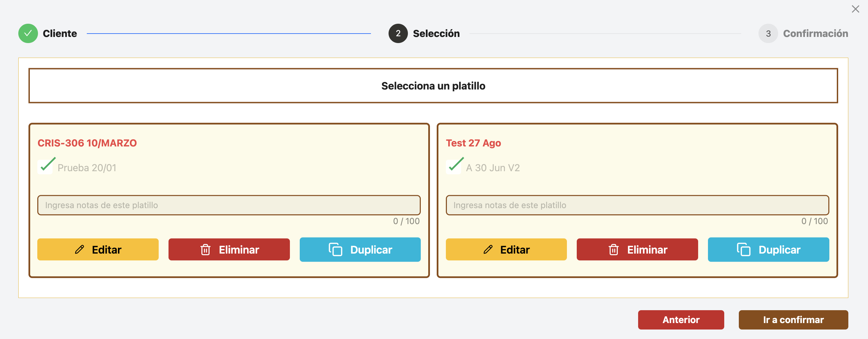Screen dimensions: 868x339
Task: Return to the Cliente step label
Action: point(60,34)
